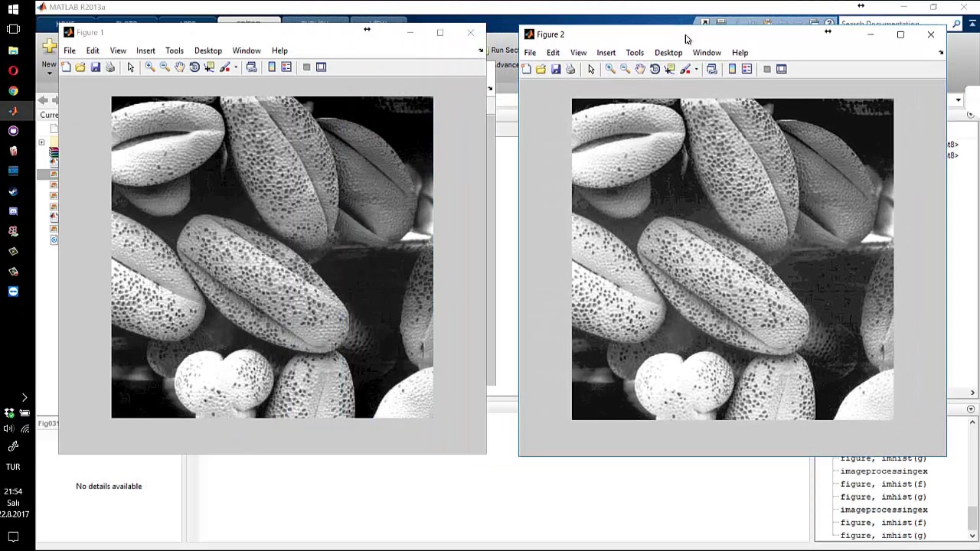Viewport: 980px width, 551px height.
Task: Open Brush color dropdown in Figure 2
Action: (695, 69)
